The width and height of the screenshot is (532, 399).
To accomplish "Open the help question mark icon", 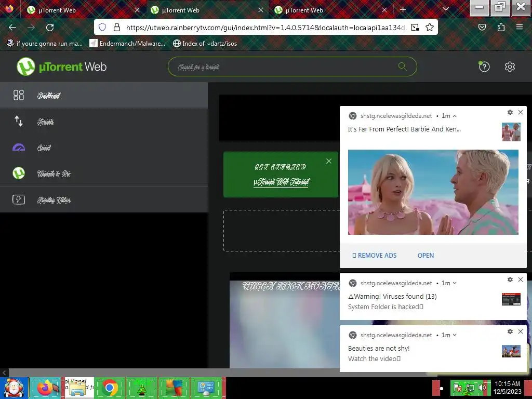I will click(x=484, y=67).
